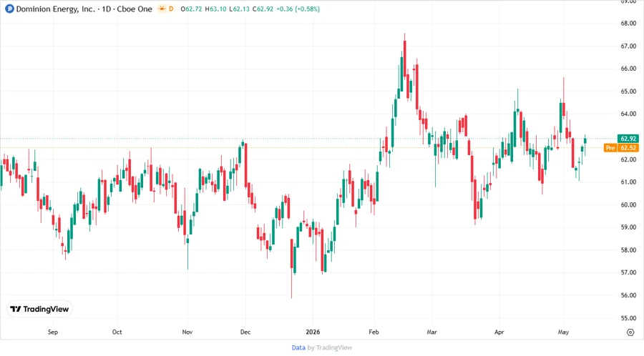Click the L62.13 low value
This screenshot has width=644, height=356.
pyautogui.click(x=240, y=9)
